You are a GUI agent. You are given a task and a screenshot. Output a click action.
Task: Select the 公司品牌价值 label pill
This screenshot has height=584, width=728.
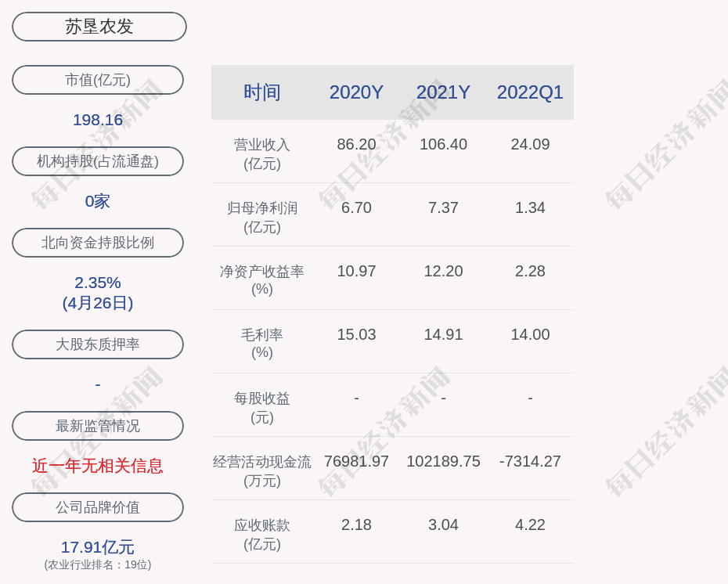pos(98,507)
